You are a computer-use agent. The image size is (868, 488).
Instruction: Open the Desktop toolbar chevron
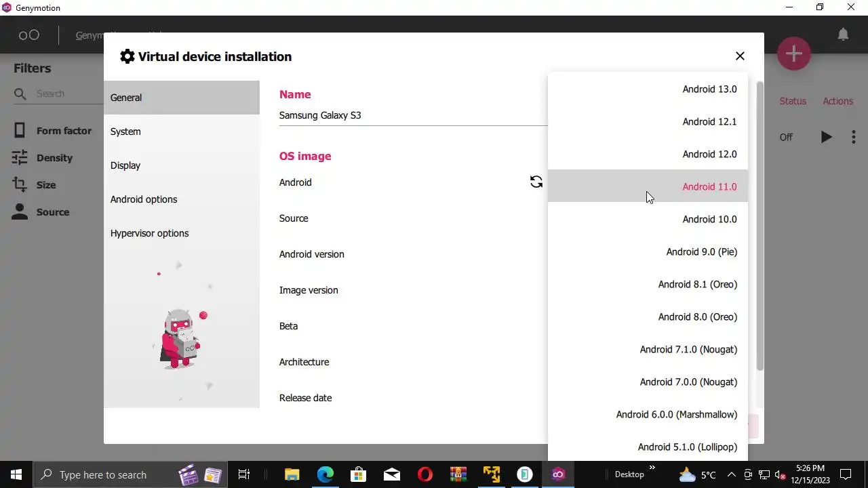point(652,467)
